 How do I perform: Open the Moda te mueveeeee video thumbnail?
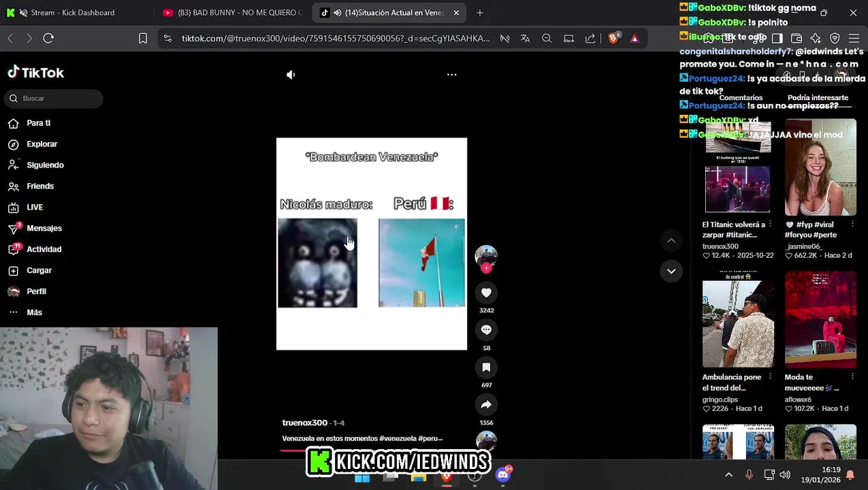(820, 319)
